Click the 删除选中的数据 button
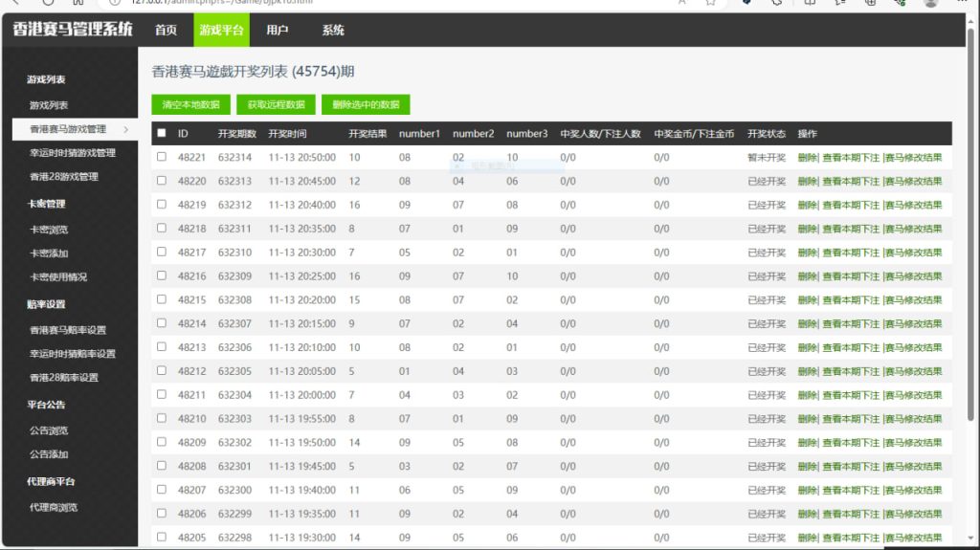This screenshot has height=550, width=980. point(366,104)
